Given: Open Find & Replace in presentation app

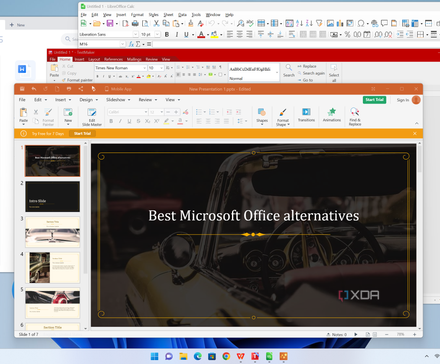Looking at the screenshot, I should pyautogui.click(x=355, y=117).
